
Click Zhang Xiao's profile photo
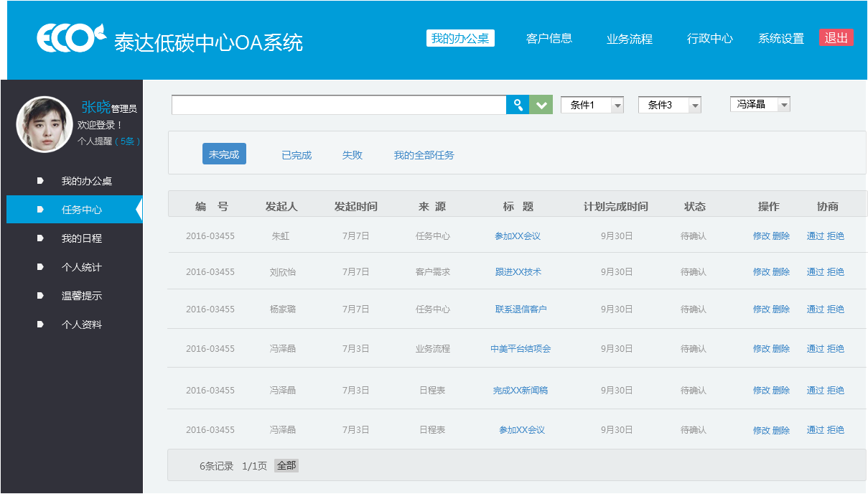click(x=45, y=124)
